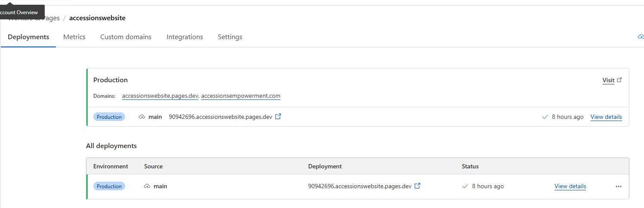This screenshot has height=208, width=644.
Task: Open the Custom domains tab
Action: pyautogui.click(x=126, y=37)
